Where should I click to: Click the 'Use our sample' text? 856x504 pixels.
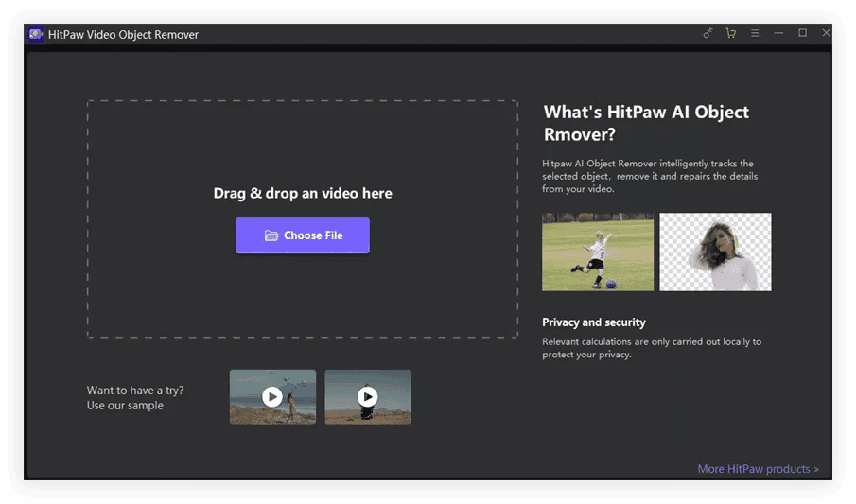[x=125, y=406]
